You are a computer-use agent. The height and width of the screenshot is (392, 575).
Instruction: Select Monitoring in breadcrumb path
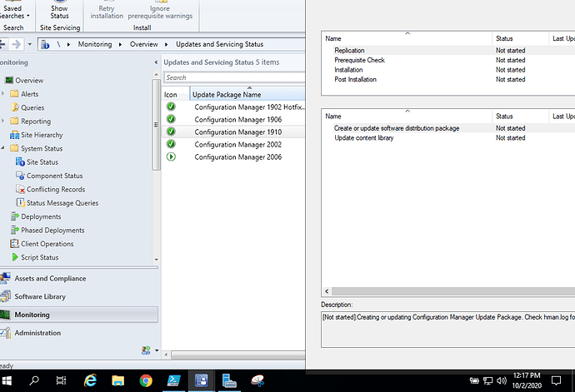coord(95,44)
